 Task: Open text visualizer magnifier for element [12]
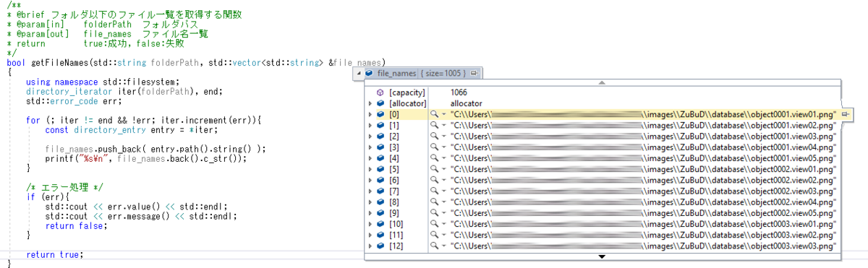click(x=434, y=246)
